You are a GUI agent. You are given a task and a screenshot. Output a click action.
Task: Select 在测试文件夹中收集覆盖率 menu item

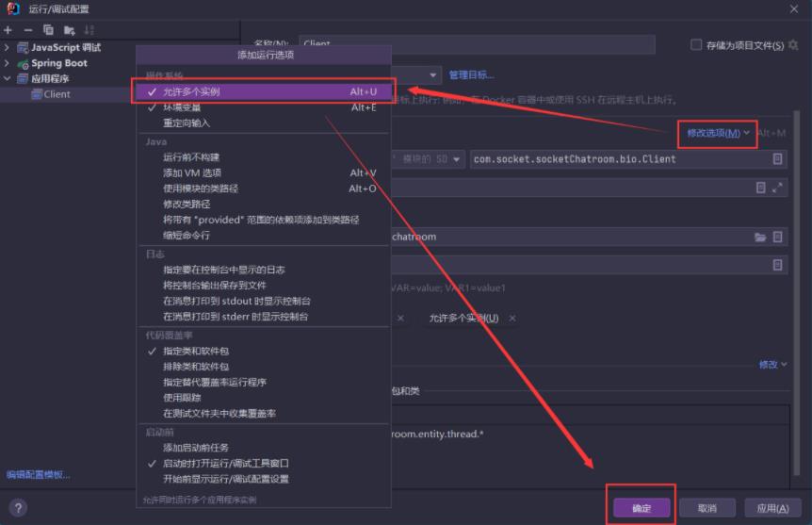[x=263, y=413]
